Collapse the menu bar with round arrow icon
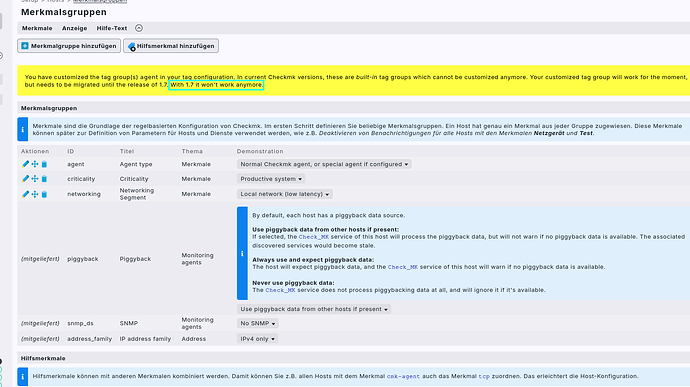This screenshot has width=690, height=387. click(x=139, y=28)
